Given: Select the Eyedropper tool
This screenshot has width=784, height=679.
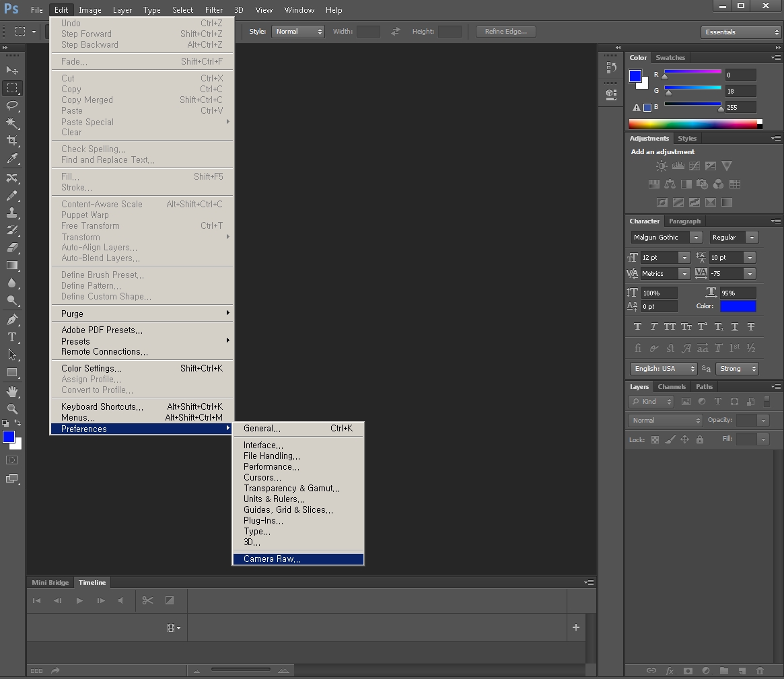Looking at the screenshot, I should (12, 159).
